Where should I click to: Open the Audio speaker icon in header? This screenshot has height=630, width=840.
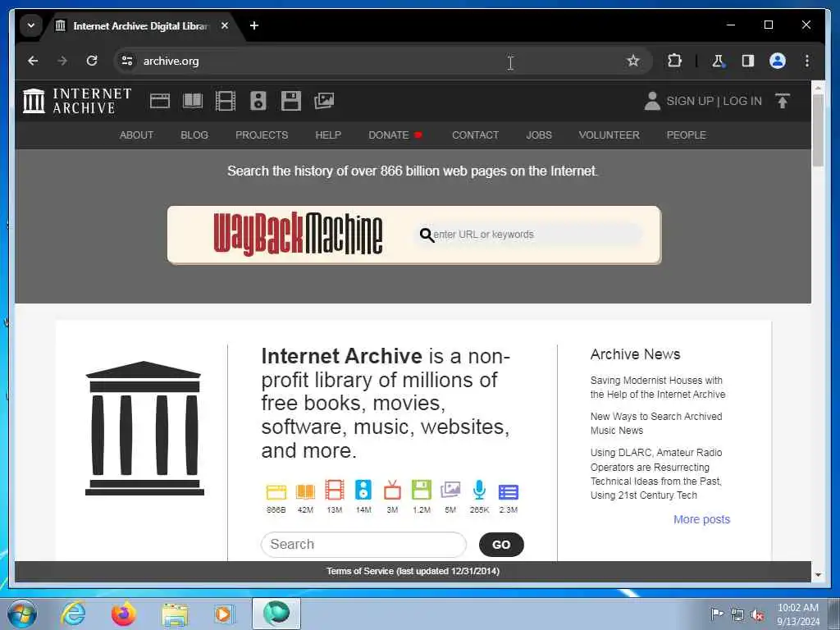[258, 101]
